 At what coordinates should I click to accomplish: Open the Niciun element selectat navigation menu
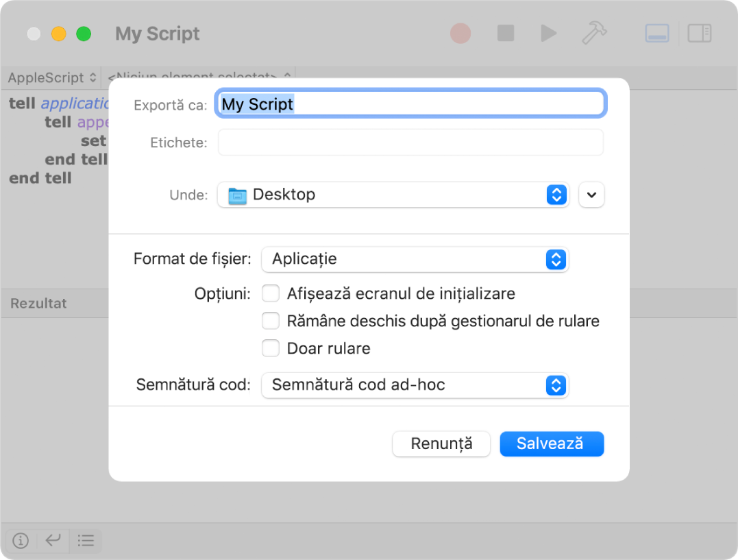tap(199, 77)
